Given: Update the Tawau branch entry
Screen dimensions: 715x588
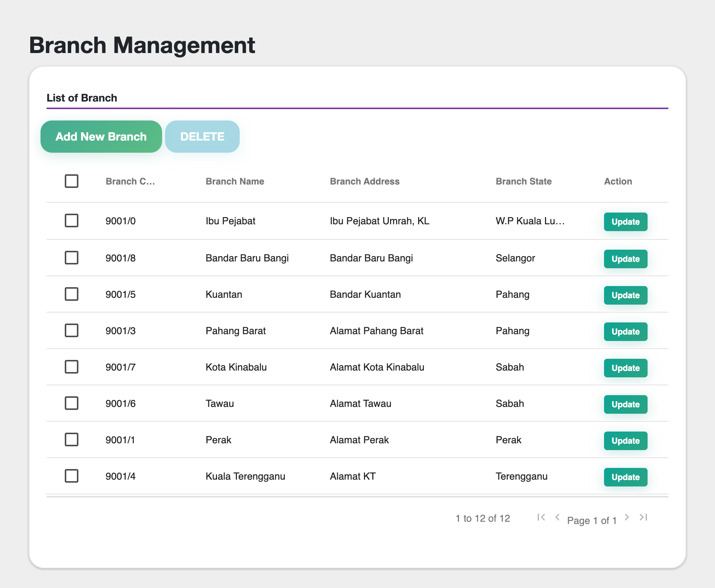Looking at the screenshot, I should (x=625, y=405).
